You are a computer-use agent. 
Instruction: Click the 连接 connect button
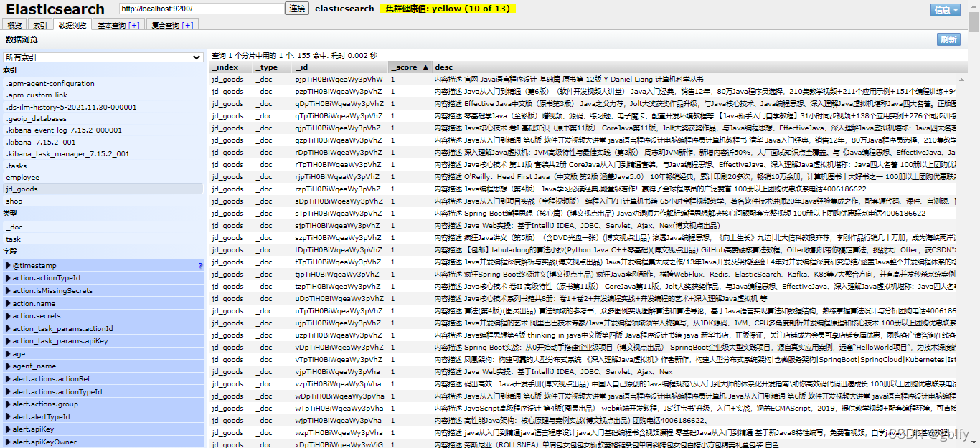296,9
